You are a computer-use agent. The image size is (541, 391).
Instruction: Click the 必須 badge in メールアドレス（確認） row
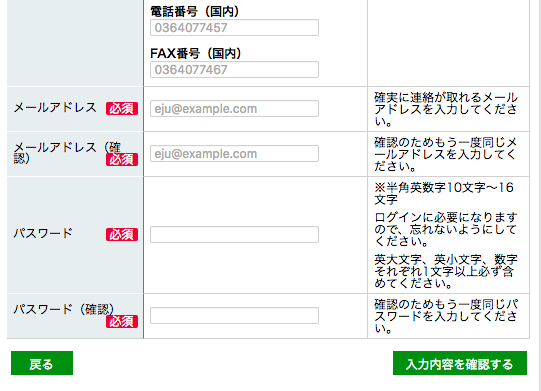pos(122,160)
